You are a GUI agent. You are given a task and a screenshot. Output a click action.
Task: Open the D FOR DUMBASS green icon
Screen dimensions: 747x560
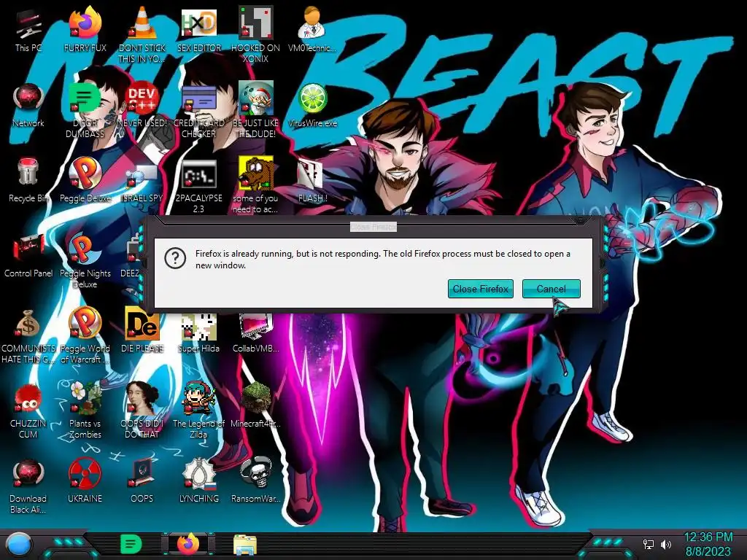tap(85, 109)
